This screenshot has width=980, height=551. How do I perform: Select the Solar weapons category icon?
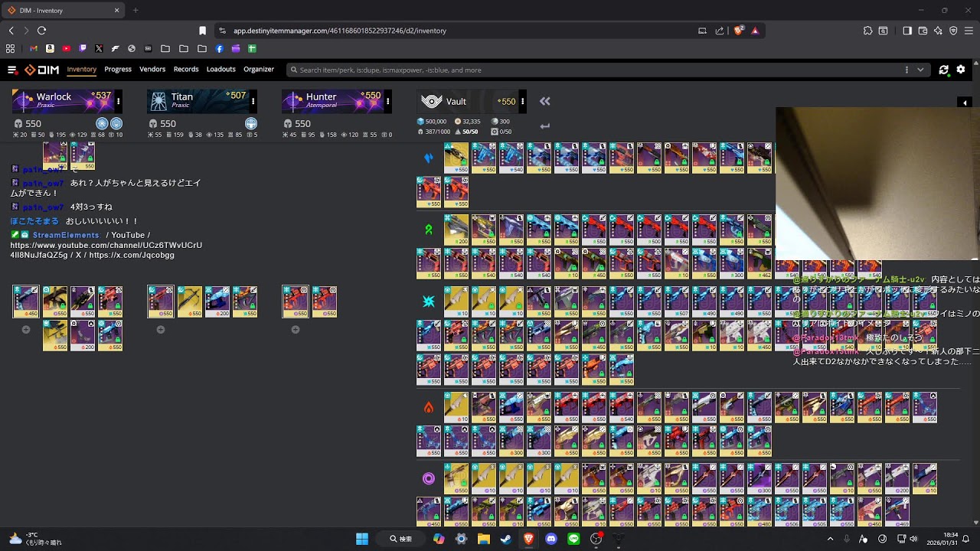point(429,407)
